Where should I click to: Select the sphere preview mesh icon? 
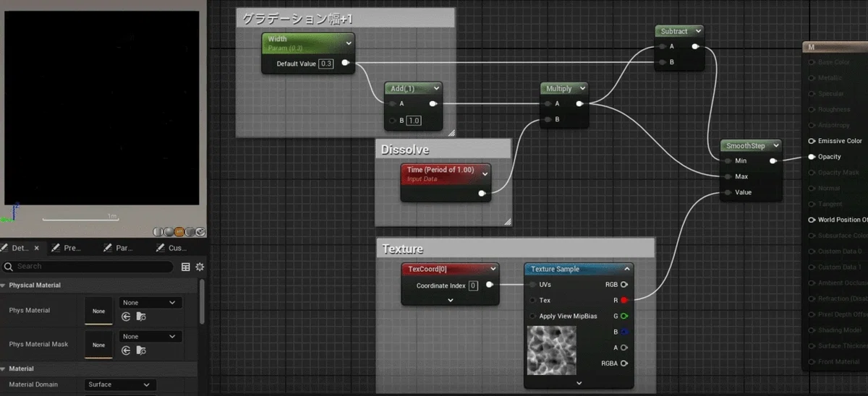click(169, 232)
